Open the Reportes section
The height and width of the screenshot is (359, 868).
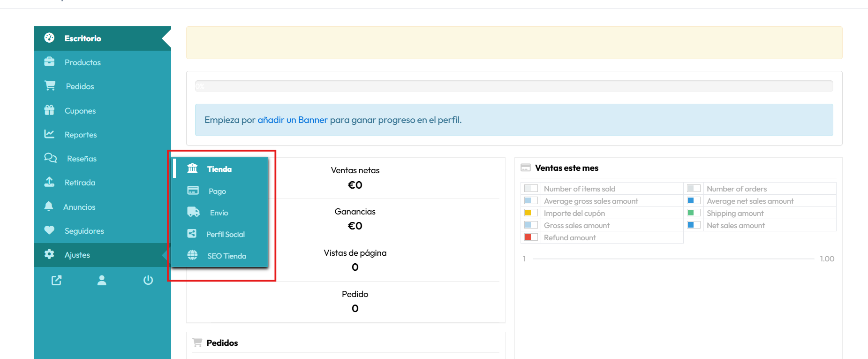(81, 135)
